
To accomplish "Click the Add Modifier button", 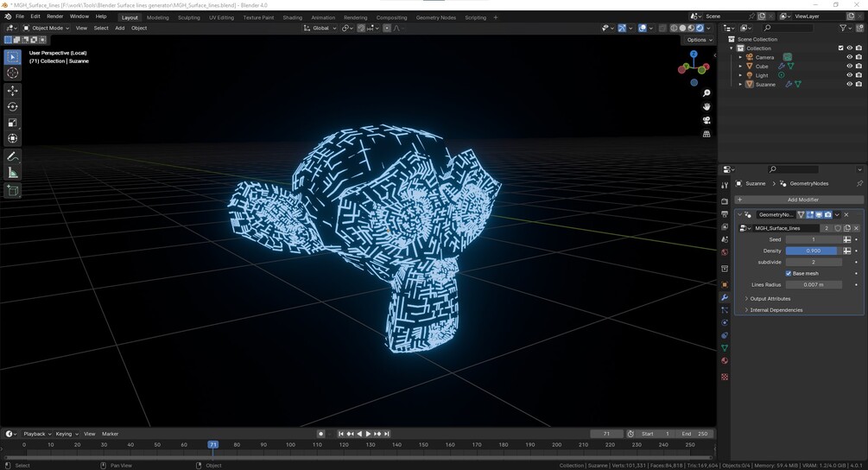I will pyautogui.click(x=799, y=200).
